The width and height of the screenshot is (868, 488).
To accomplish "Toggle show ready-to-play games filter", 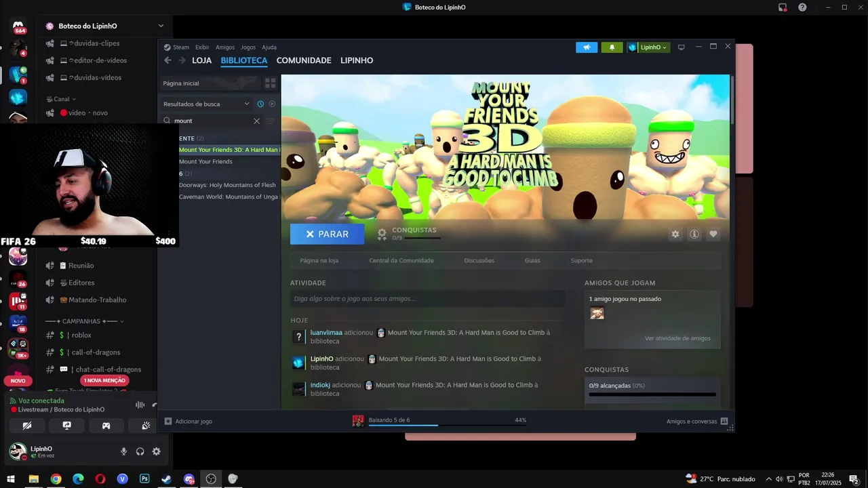I will (x=272, y=104).
